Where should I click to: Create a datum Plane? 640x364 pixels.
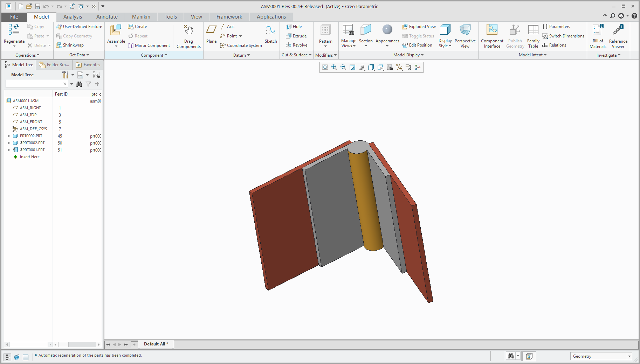click(x=211, y=34)
